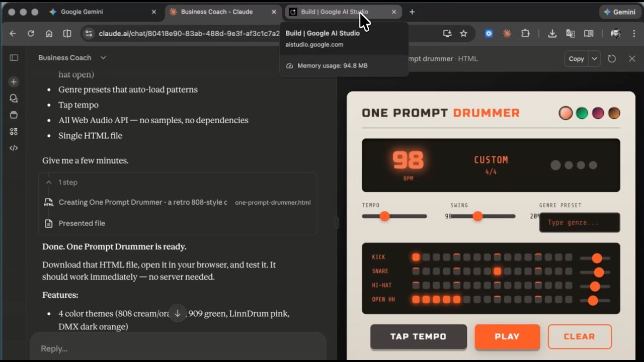Viewport: 644px width, 362px height.
Task: Click the claude.ai address bar URL
Action: click(189, 33)
